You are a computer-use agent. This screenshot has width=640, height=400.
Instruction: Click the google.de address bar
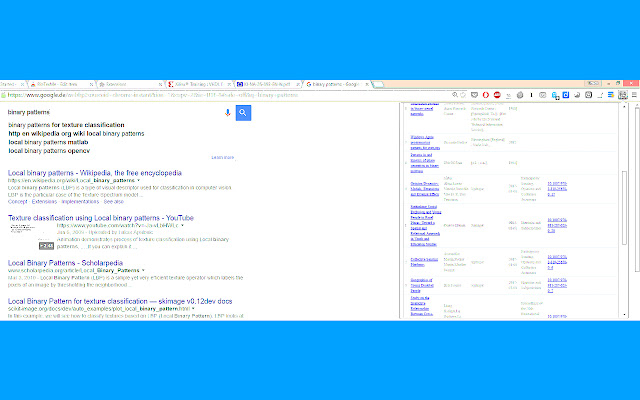click(229, 95)
